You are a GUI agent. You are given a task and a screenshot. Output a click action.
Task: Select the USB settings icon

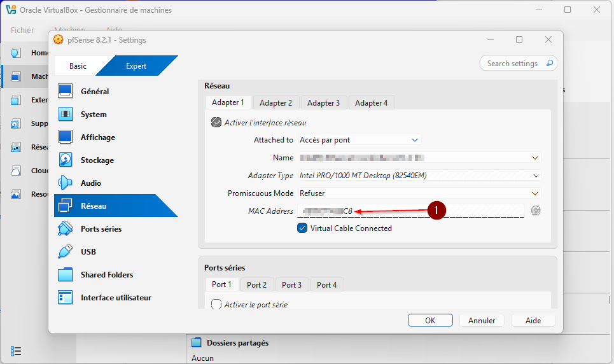(x=66, y=252)
